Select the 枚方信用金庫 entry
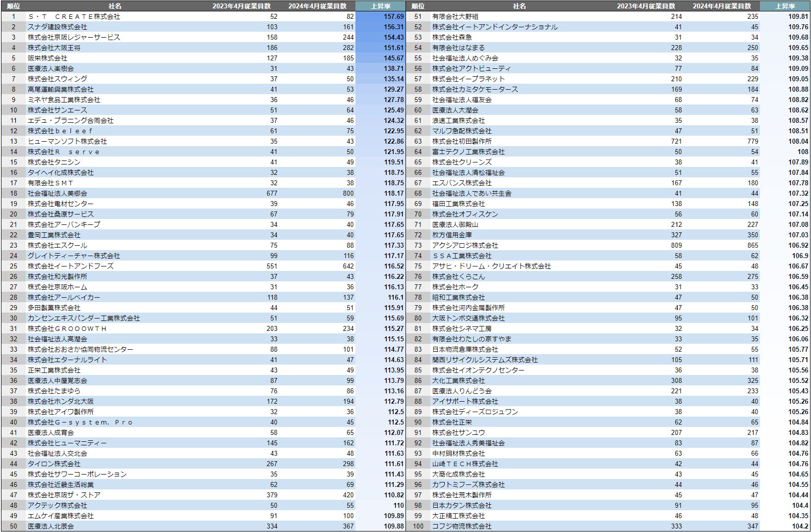This screenshot has width=811, height=532. coord(452,235)
